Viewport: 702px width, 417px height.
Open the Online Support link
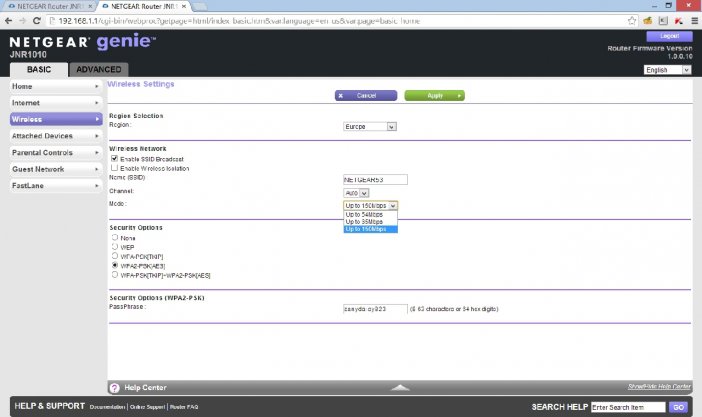(x=147, y=407)
